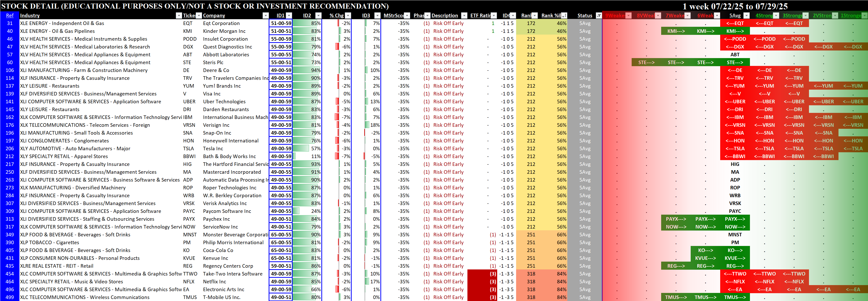Open the ID1 filter arrow

[289, 15]
